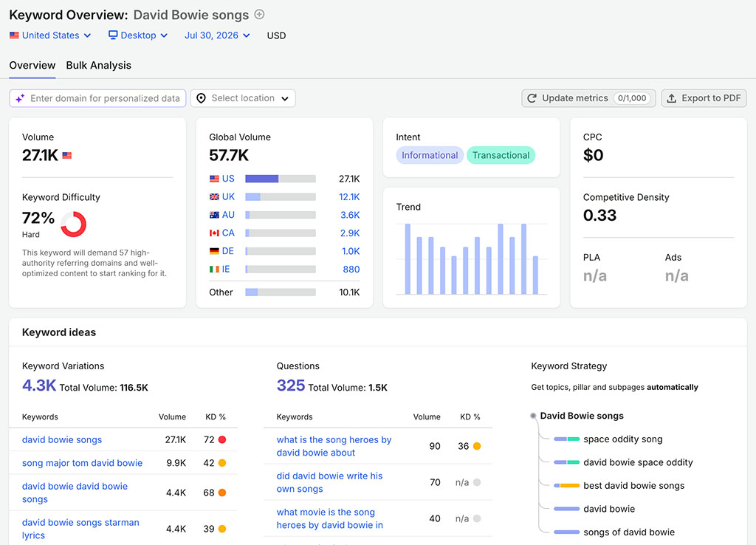Viewport: 756px width, 545px height.
Task: Click the root node dot of David Bowie songs
Action: (x=533, y=416)
